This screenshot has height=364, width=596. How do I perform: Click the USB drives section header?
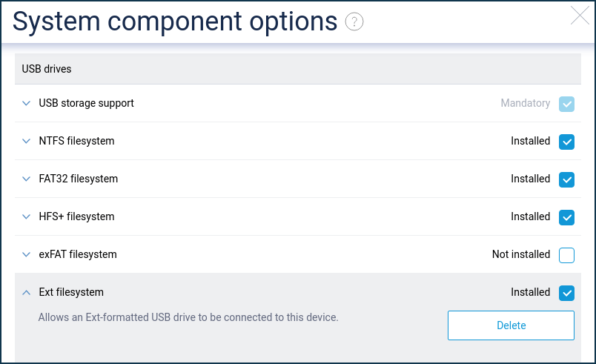47,69
